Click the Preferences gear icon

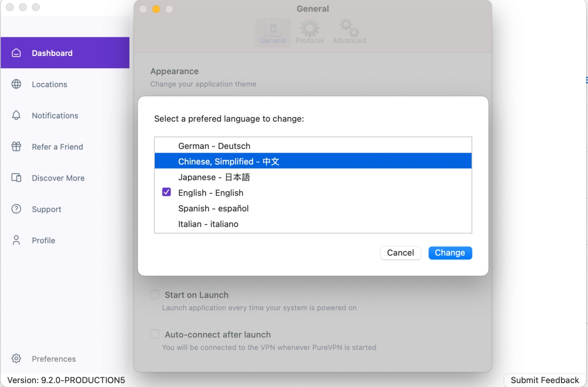pos(16,359)
